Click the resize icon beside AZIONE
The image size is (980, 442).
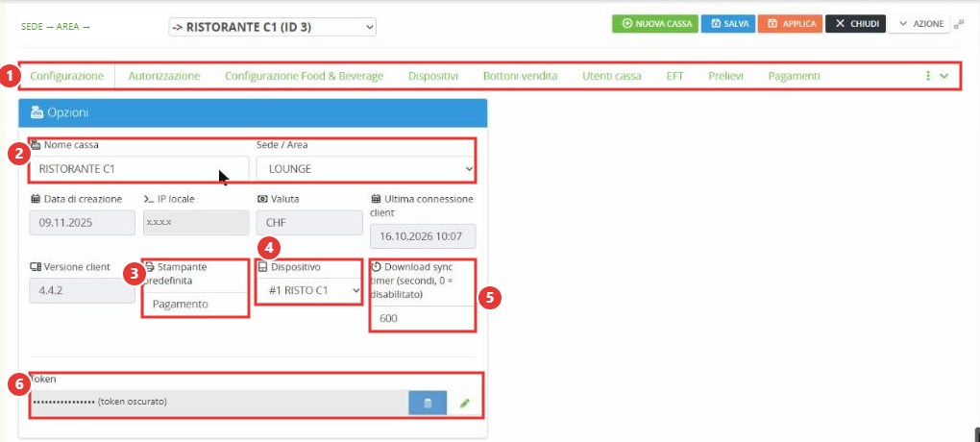pos(958,24)
